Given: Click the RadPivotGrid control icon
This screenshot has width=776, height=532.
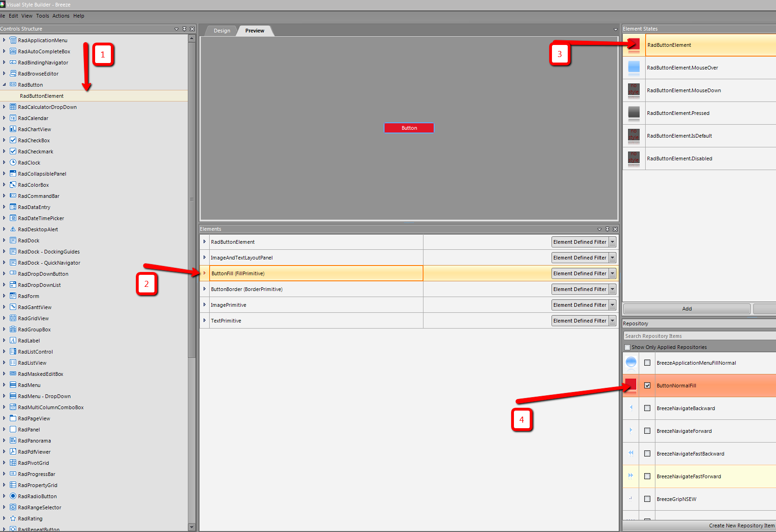Looking at the screenshot, I should coord(13,463).
